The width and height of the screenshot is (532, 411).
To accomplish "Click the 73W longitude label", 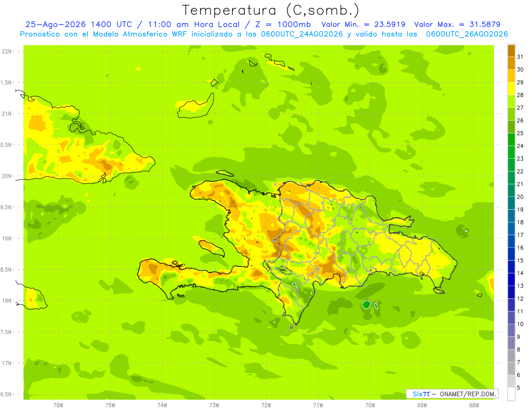I will pyautogui.click(x=214, y=405).
